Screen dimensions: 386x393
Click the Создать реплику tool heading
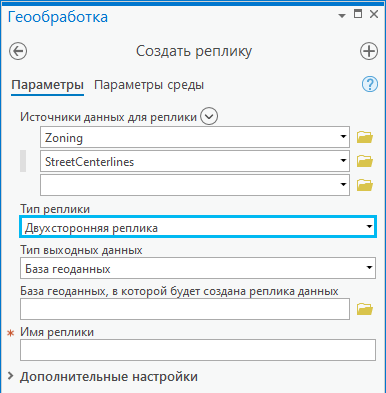coord(194,51)
